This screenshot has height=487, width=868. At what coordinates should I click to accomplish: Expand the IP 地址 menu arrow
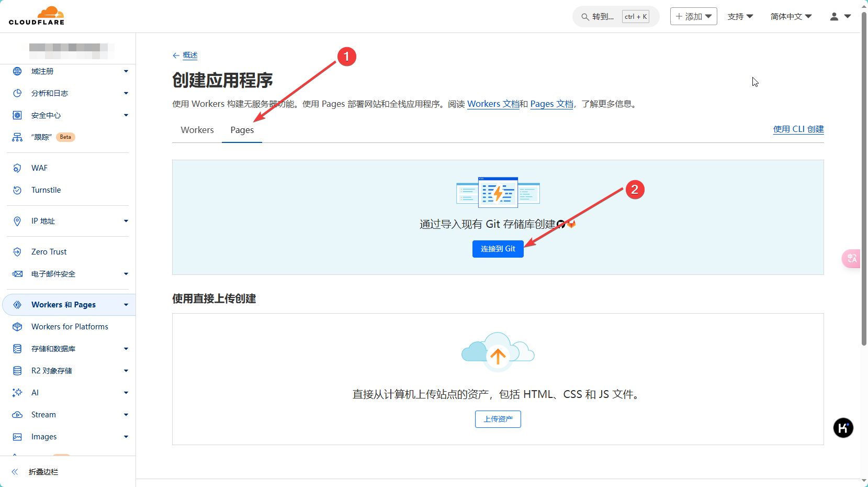point(126,221)
